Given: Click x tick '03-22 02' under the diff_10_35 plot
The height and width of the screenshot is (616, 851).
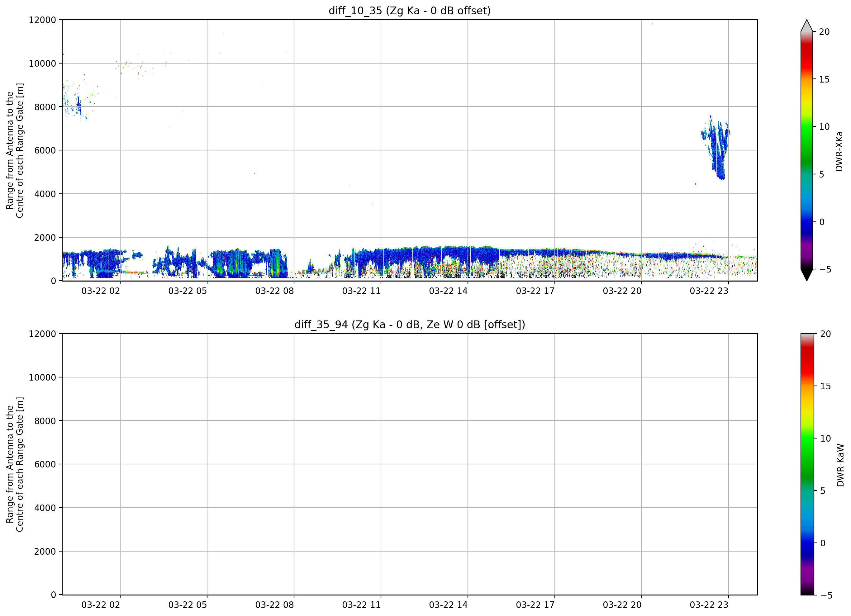Looking at the screenshot, I should click(x=101, y=291).
